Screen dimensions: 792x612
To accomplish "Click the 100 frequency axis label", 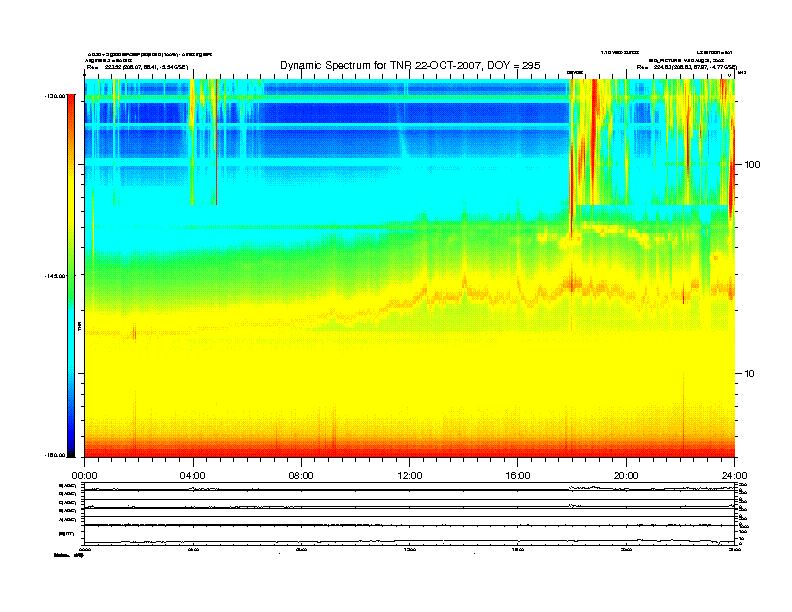I will click(752, 165).
